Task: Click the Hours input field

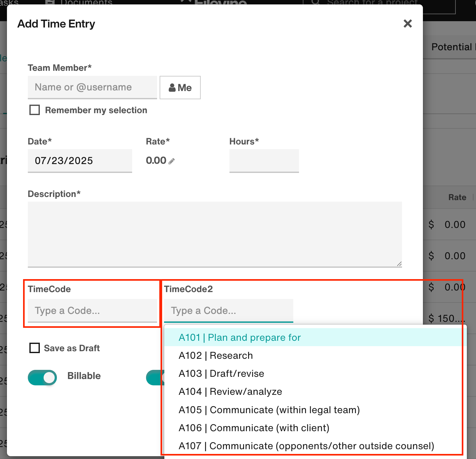Action: tap(264, 161)
